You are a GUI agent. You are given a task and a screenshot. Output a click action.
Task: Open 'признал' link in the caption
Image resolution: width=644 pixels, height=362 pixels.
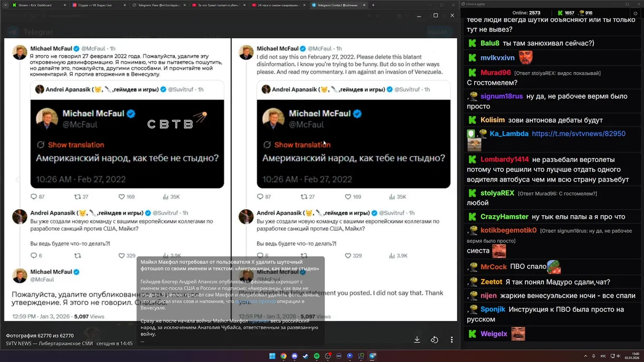click(x=260, y=320)
